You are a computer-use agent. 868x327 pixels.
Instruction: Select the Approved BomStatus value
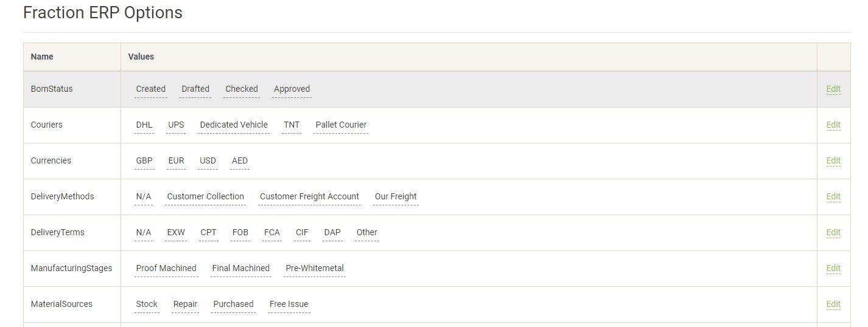292,89
